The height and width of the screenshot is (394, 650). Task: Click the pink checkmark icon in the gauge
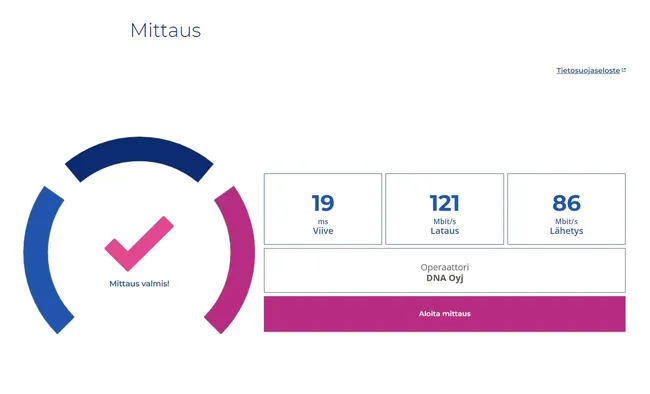point(139,243)
